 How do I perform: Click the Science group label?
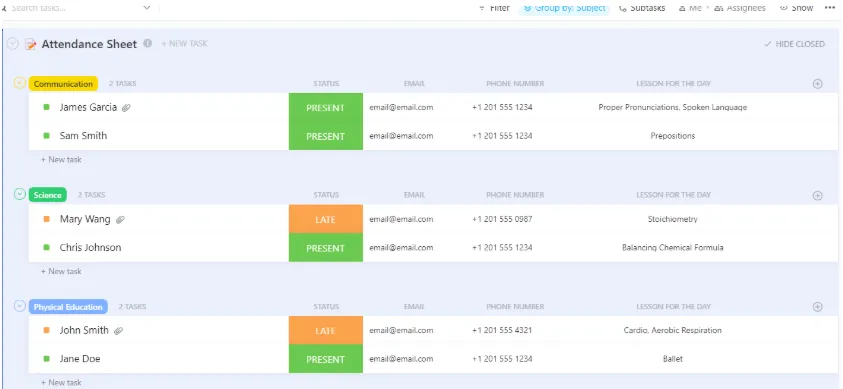(x=48, y=195)
